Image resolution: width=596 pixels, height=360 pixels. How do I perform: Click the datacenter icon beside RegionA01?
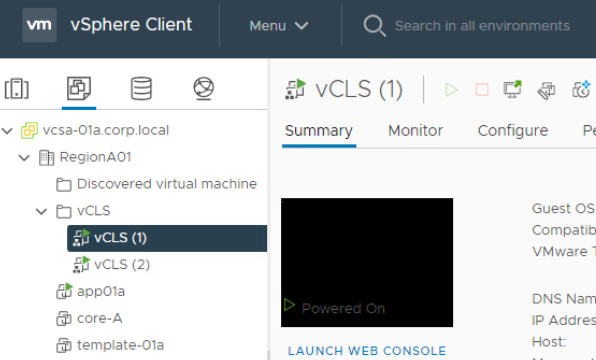pos(46,157)
